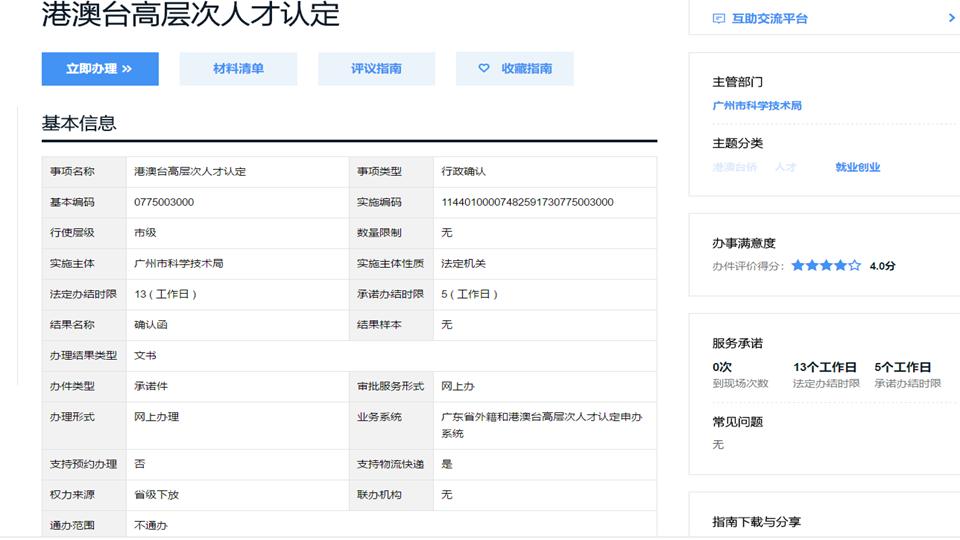The image size is (960, 540).
Task: Click the implementation code value 11440100007482591730775003000
Action: [527, 202]
